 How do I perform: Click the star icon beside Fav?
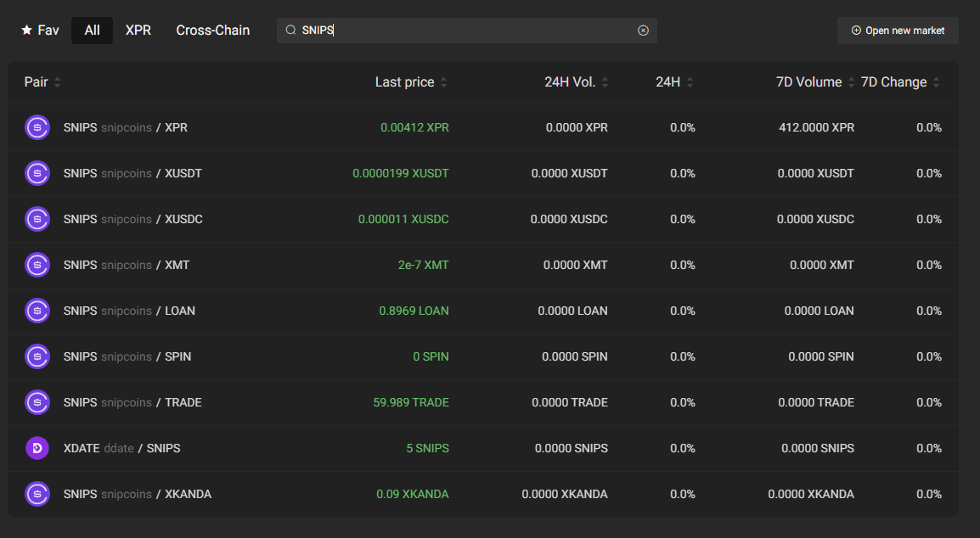(x=27, y=30)
